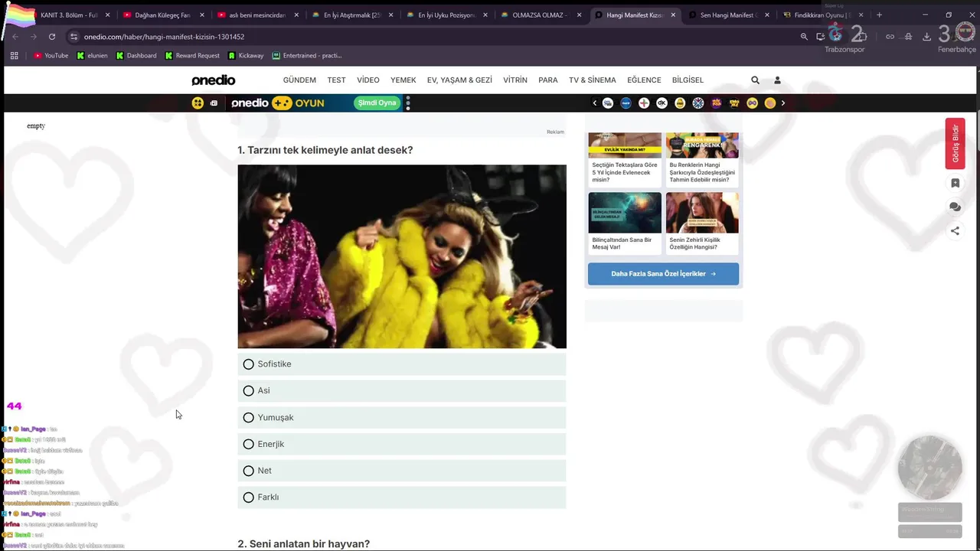Open the 'Entertrained' bookmark
This screenshot has height=551, width=980.
(x=307, y=56)
